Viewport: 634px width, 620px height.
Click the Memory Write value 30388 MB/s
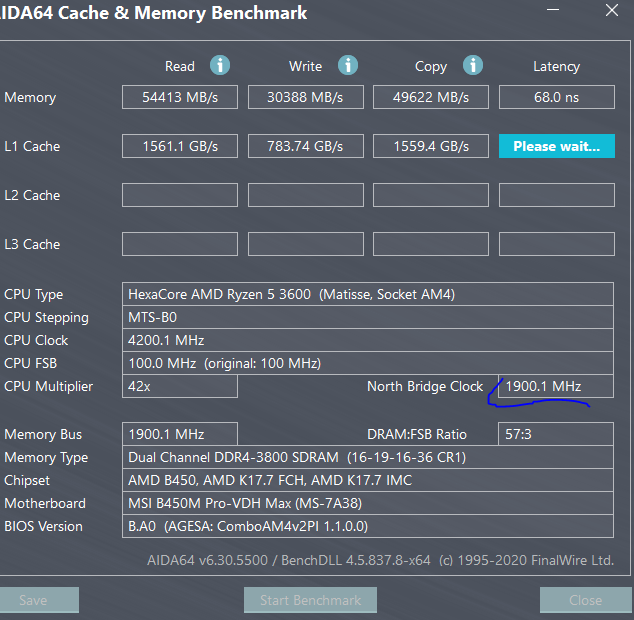click(x=306, y=97)
